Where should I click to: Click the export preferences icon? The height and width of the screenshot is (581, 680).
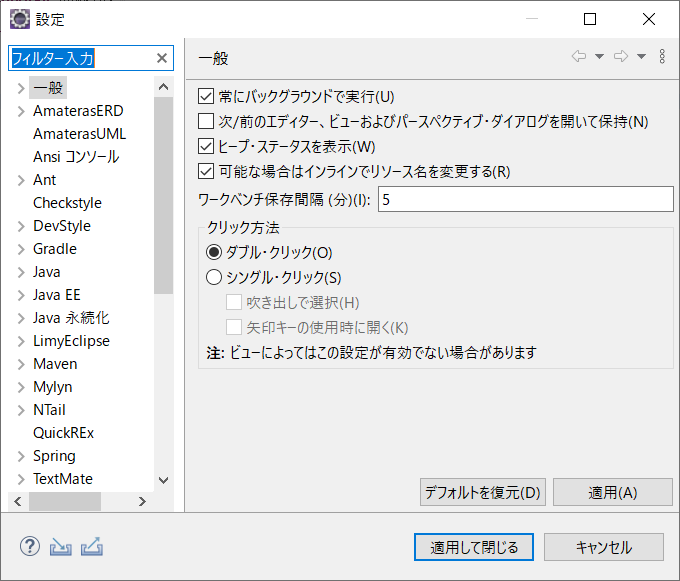tap(92, 547)
